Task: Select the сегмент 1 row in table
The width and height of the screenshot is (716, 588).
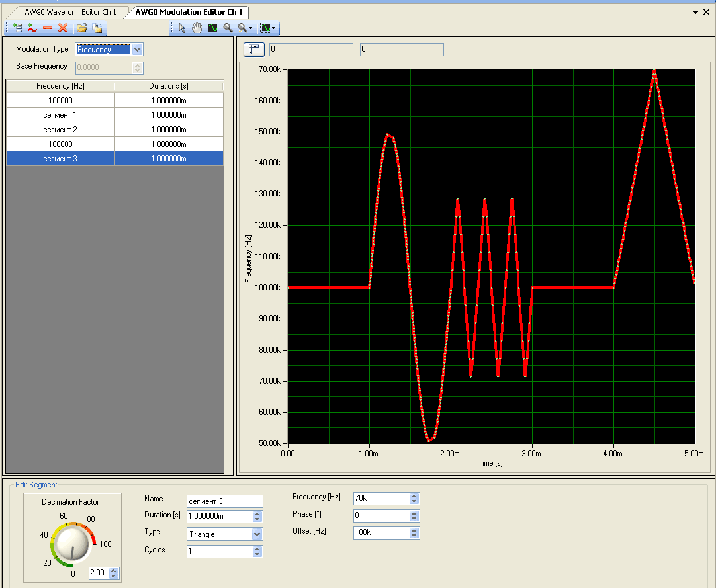Action: (60, 115)
